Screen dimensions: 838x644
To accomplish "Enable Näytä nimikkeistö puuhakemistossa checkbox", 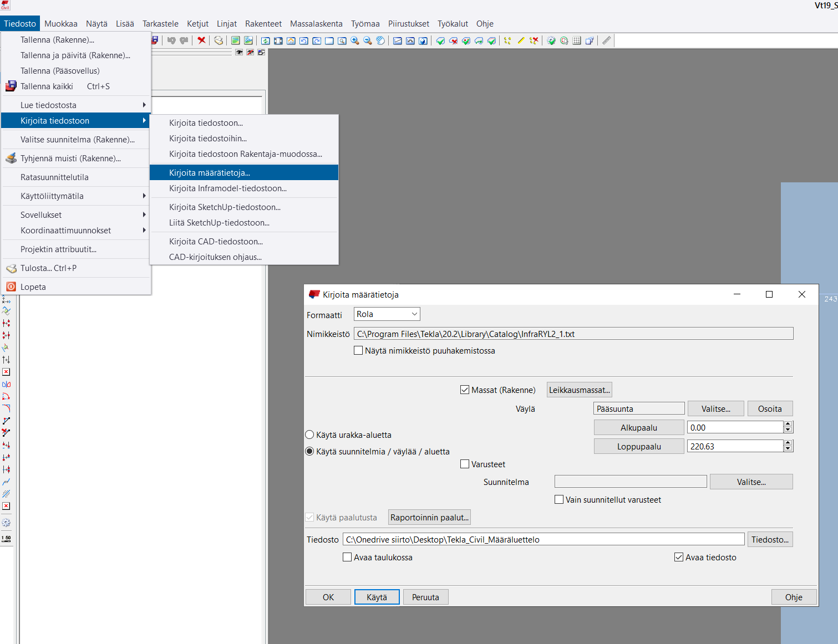I will coord(358,350).
